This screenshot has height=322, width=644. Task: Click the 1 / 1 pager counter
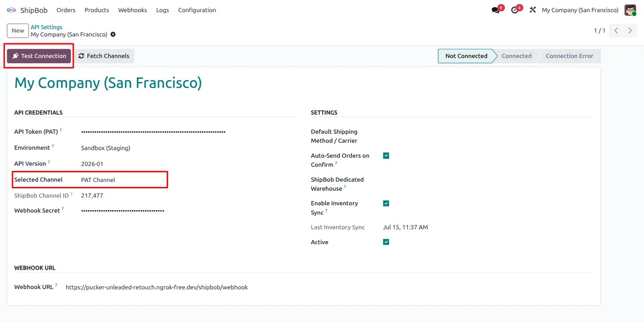click(600, 31)
